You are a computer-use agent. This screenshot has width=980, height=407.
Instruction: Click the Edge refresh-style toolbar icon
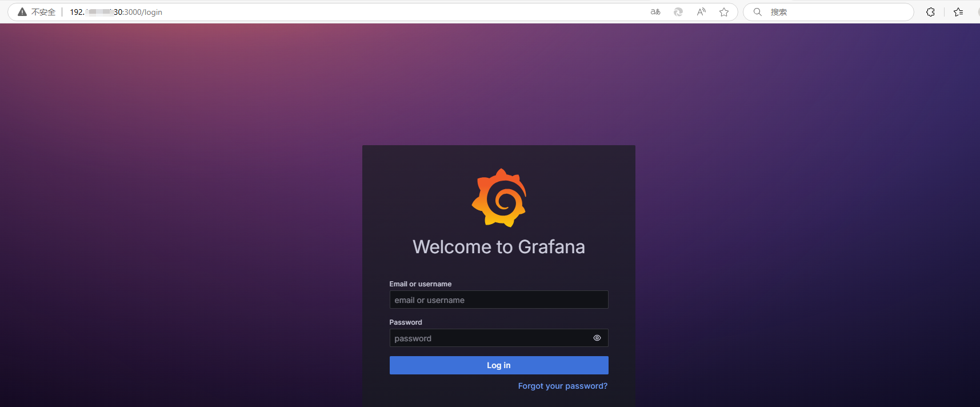[678, 12]
